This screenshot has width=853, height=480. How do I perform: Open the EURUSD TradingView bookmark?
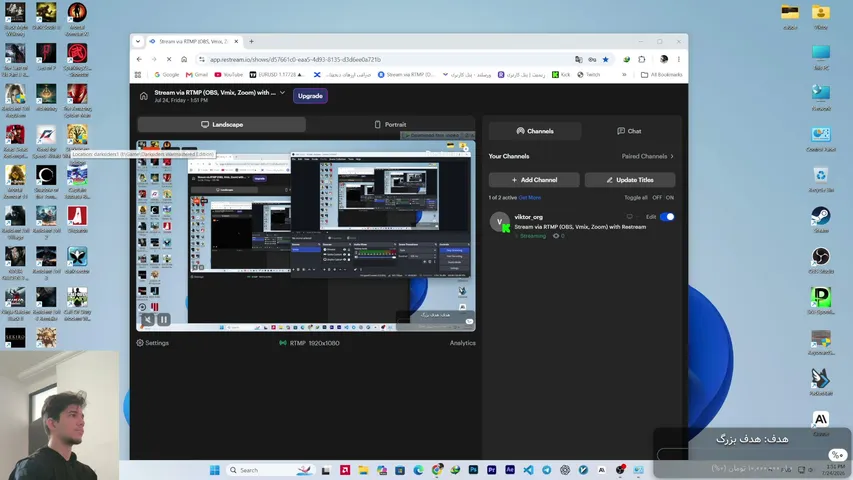point(276,75)
